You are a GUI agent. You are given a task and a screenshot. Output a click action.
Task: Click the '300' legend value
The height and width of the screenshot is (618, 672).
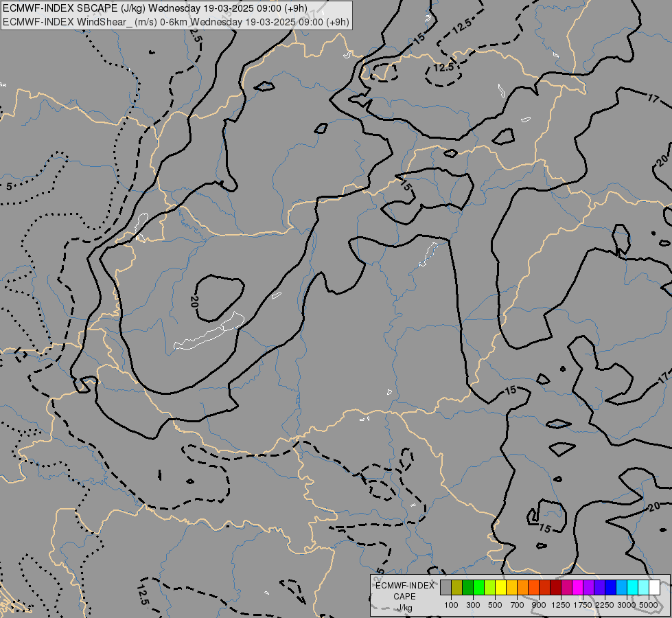tap(473, 605)
